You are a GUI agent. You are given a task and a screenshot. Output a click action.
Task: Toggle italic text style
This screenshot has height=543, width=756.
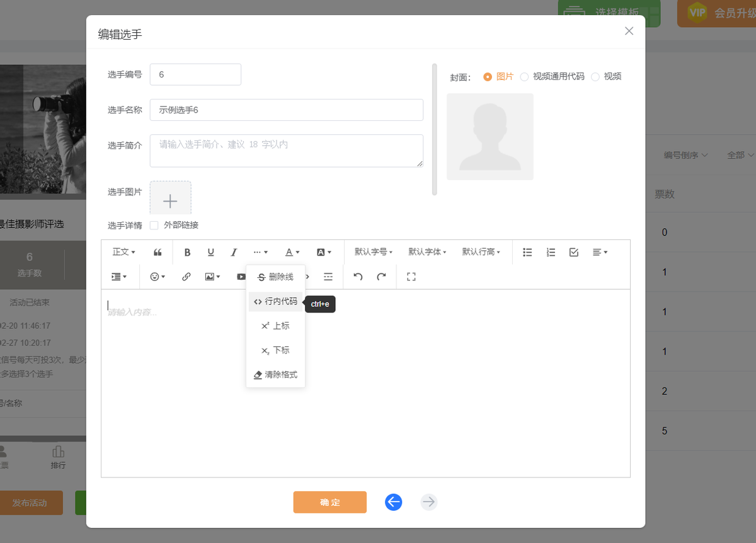point(234,252)
